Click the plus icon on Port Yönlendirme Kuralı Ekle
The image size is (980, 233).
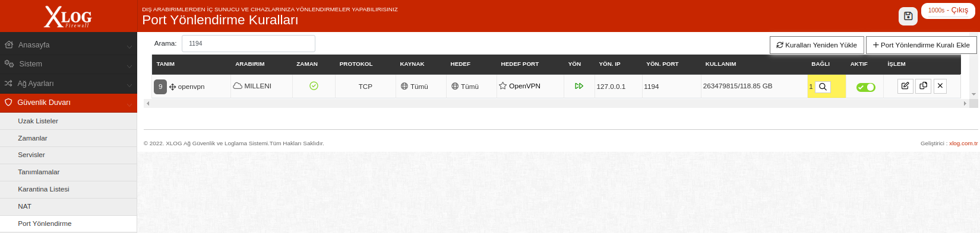pos(875,44)
